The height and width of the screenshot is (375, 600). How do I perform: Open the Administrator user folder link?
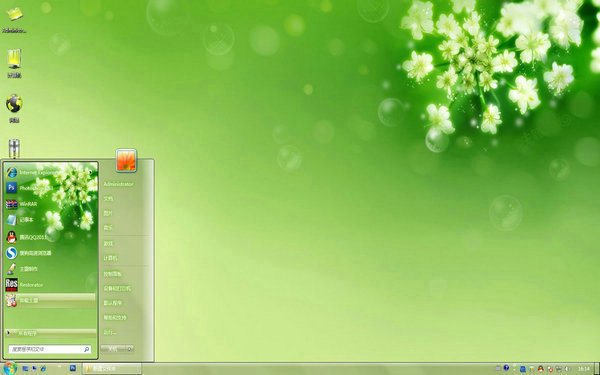[118, 184]
